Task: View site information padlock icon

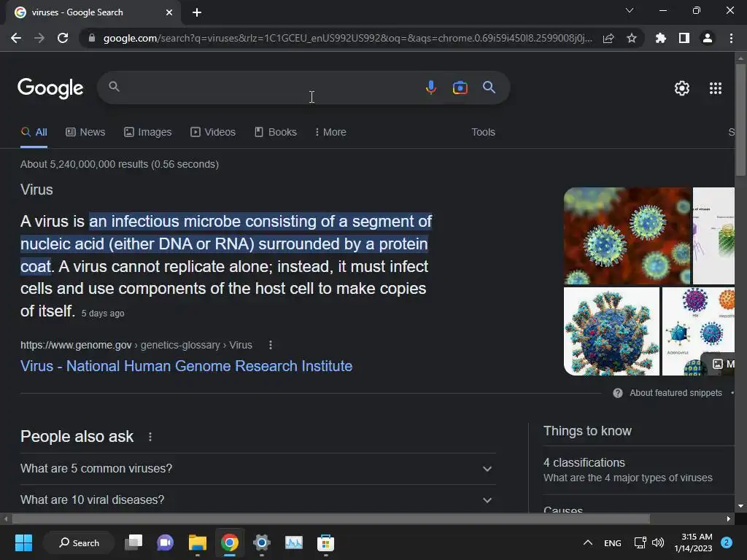Action: tap(91, 38)
